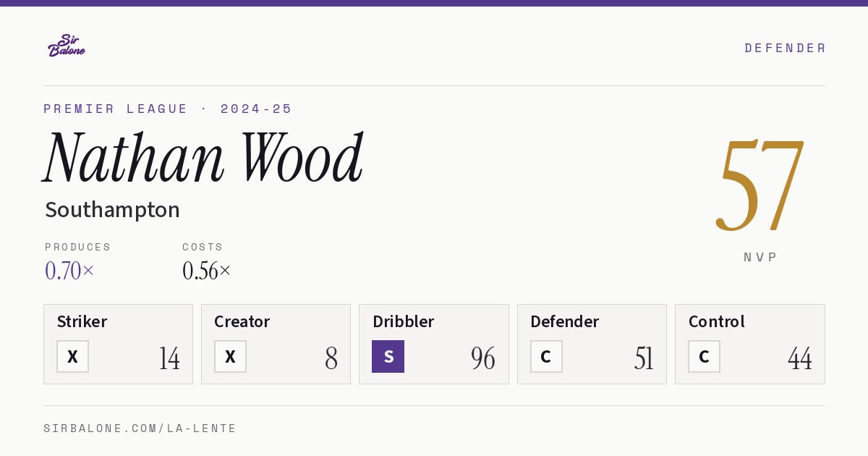This screenshot has width=868, height=456.
Task: Select the player name Nathan Wood
Action: pyautogui.click(x=203, y=157)
